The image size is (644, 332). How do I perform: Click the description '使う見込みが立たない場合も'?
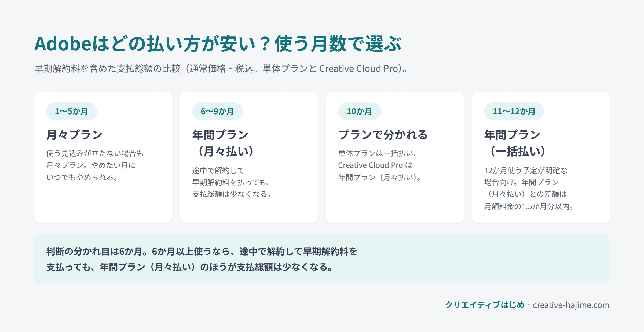(95, 153)
